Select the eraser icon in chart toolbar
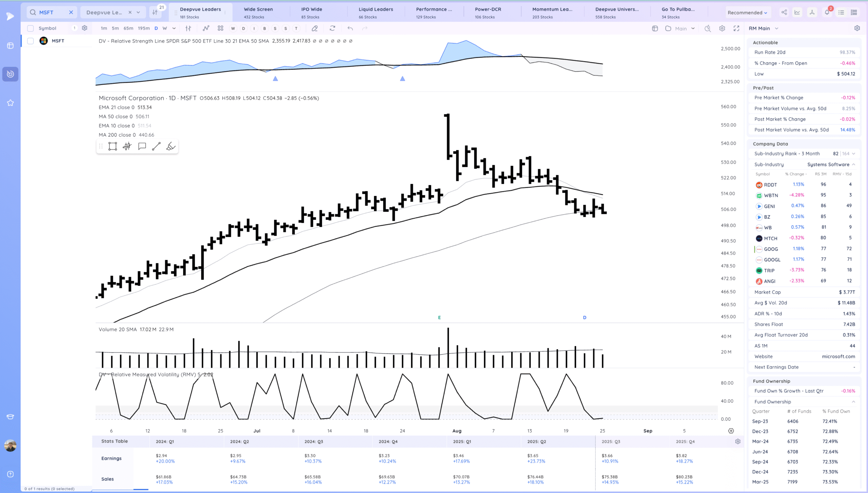 [315, 28]
